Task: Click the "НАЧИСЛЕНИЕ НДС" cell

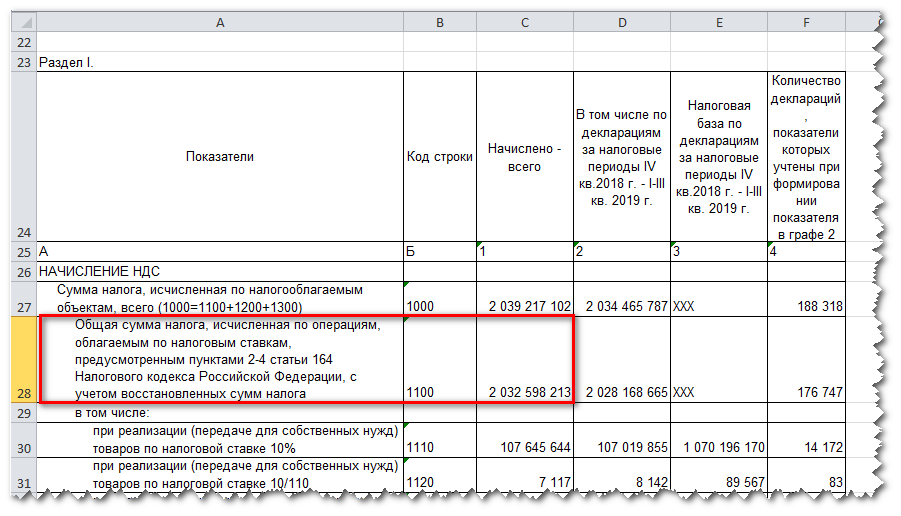Action: (220, 272)
